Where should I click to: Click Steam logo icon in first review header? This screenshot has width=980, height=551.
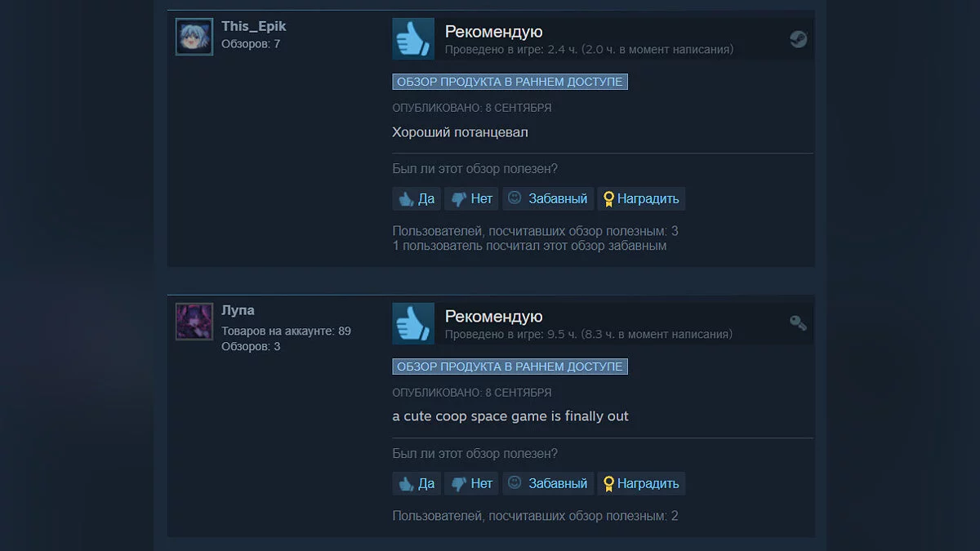(799, 39)
